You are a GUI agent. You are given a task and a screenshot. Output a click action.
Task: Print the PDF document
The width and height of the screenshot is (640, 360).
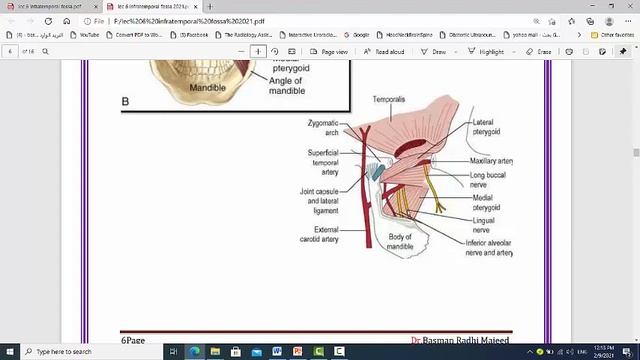click(569, 52)
